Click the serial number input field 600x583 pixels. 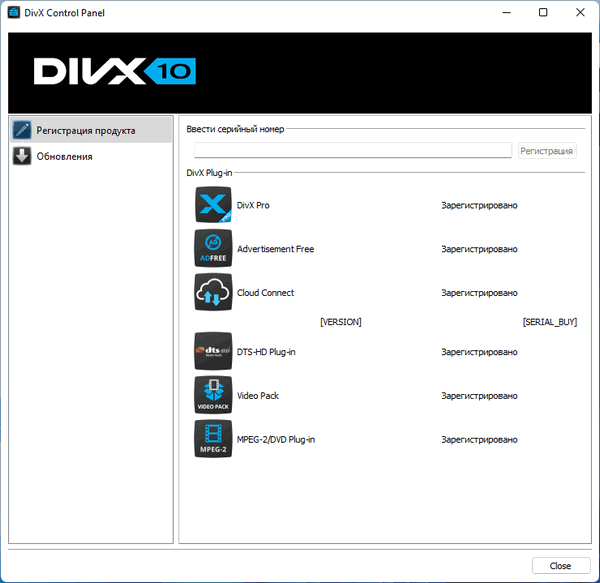(353, 150)
